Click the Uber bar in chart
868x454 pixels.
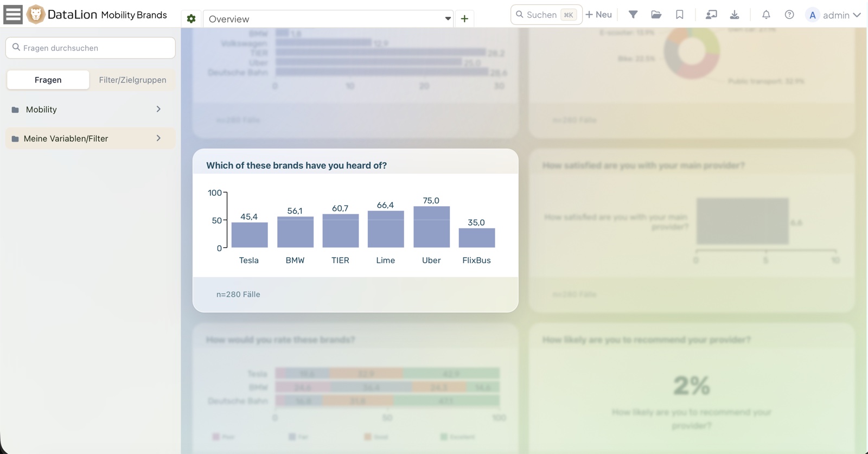[x=431, y=227]
